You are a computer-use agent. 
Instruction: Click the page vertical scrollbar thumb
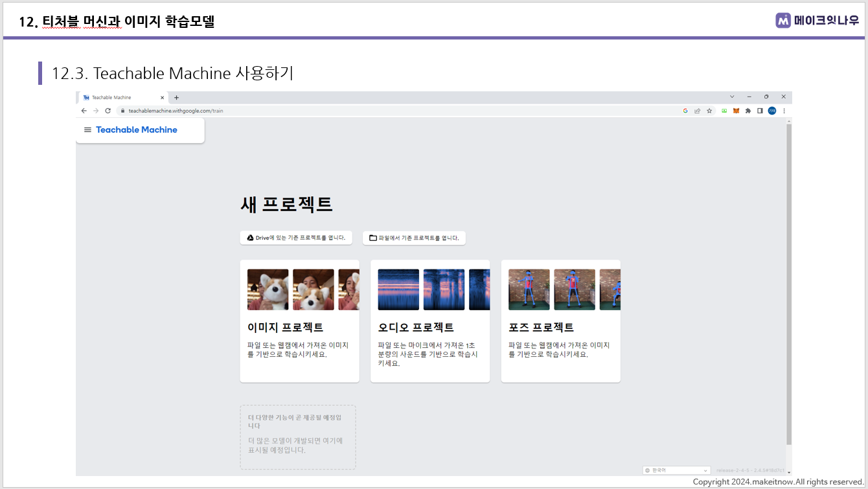point(788,284)
